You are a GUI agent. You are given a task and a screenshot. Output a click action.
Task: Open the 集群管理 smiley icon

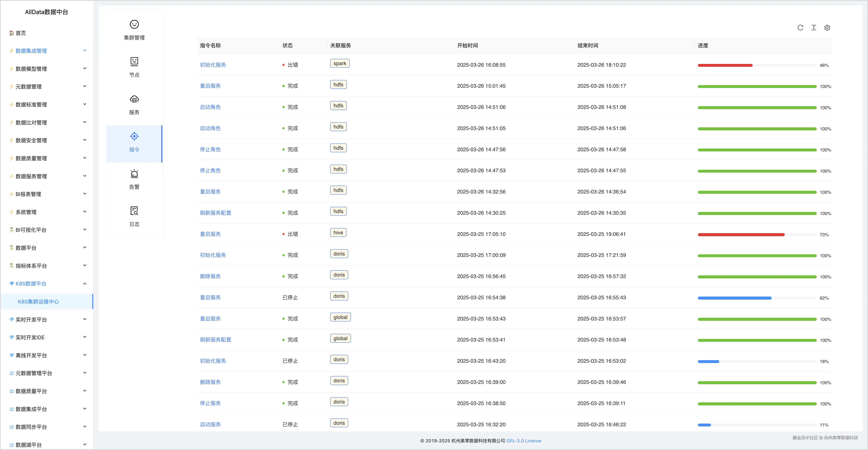coord(134,25)
